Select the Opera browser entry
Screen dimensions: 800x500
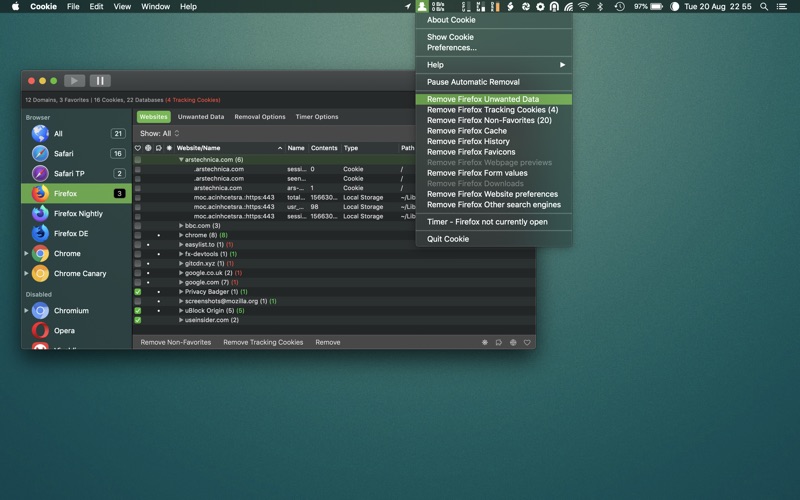64,330
